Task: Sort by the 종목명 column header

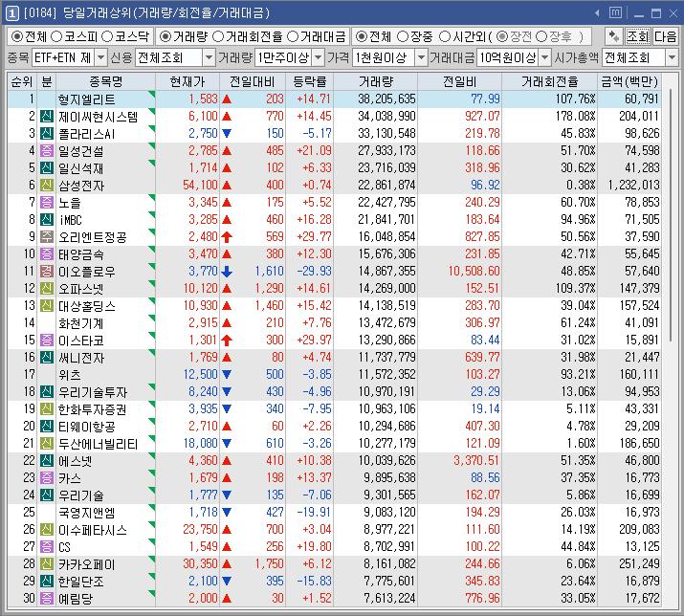Action: coord(105,81)
